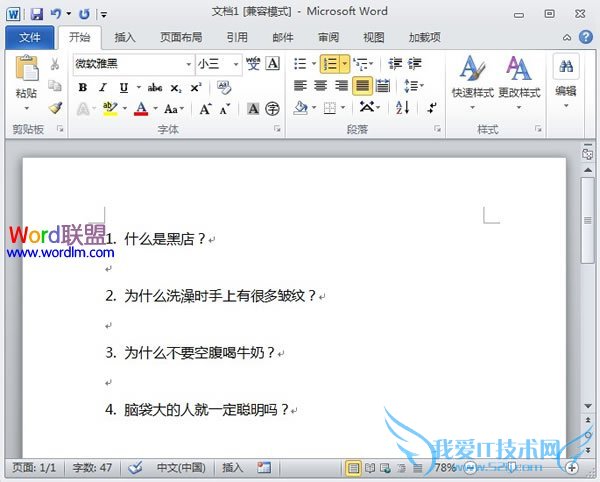Click the language Chinese (China) status

181,467
